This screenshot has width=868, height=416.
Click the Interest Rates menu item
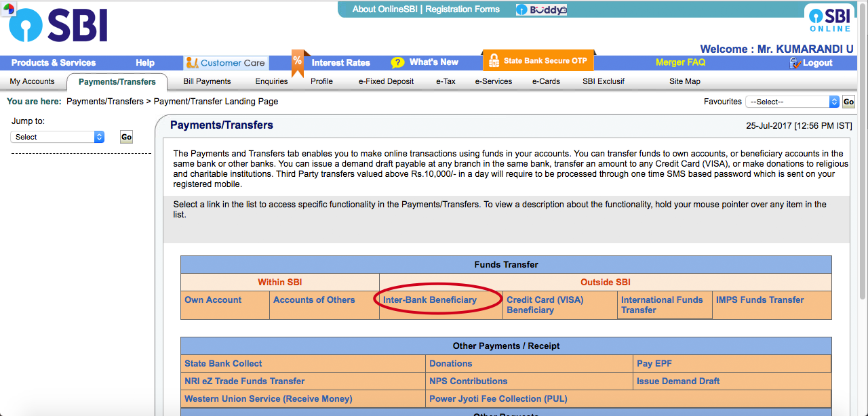(x=341, y=62)
